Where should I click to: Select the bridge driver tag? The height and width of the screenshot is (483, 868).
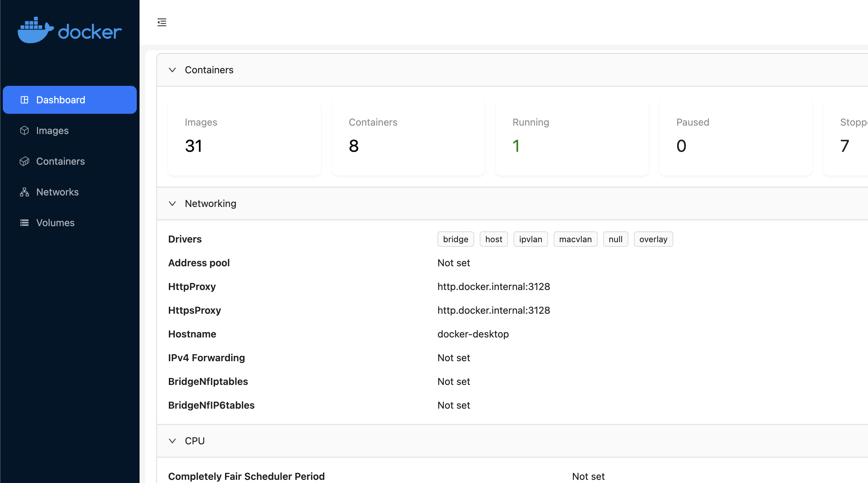(456, 239)
